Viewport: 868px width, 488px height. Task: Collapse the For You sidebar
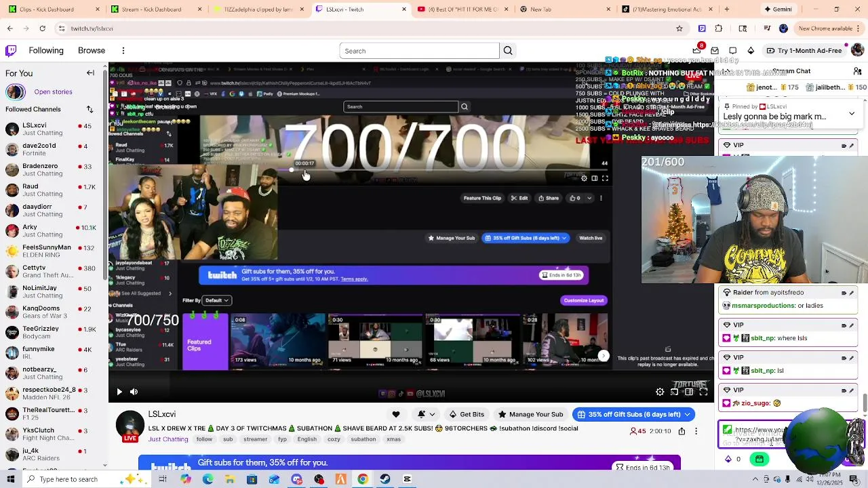90,73
